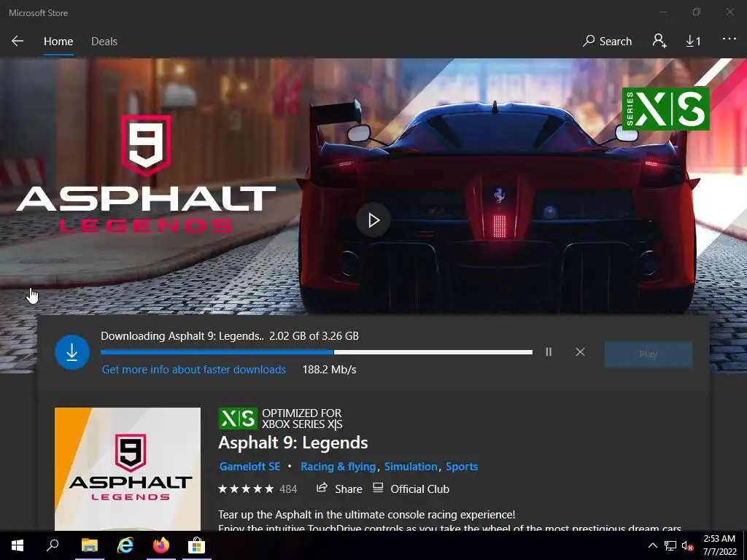Restore down the Store window
Screen dimensions: 747x560
click(697, 12)
